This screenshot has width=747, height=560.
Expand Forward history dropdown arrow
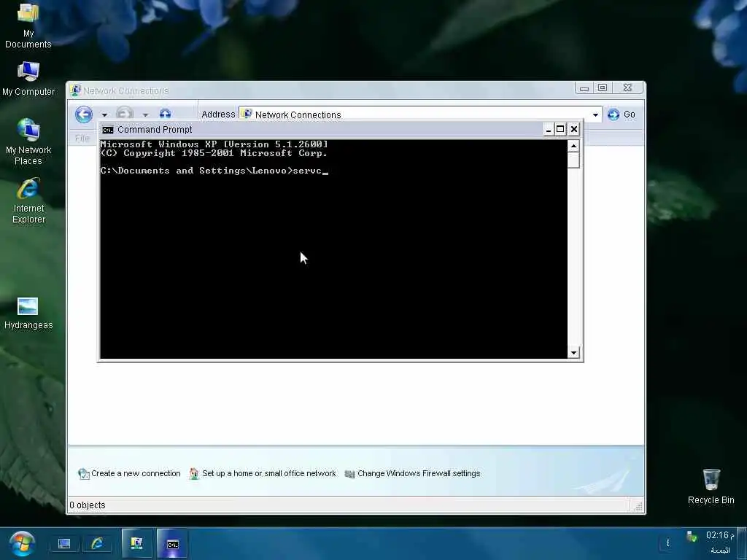click(x=145, y=114)
